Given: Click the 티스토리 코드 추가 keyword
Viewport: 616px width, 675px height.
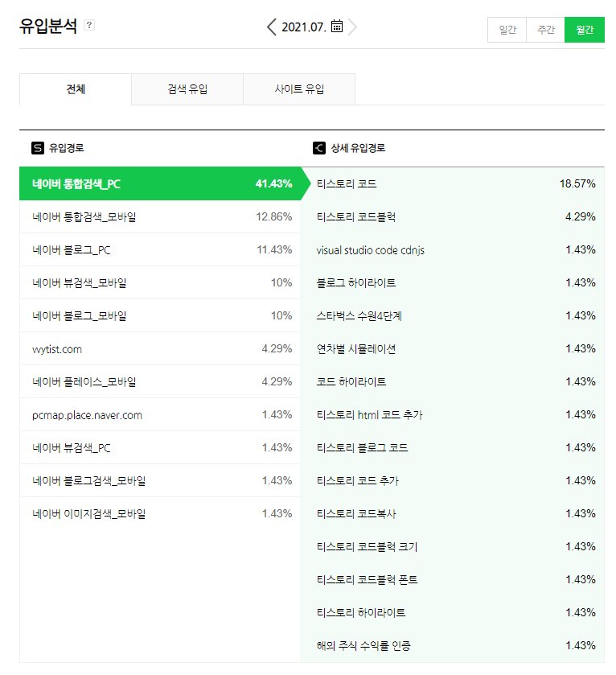Looking at the screenshot, I should point(358,481).
